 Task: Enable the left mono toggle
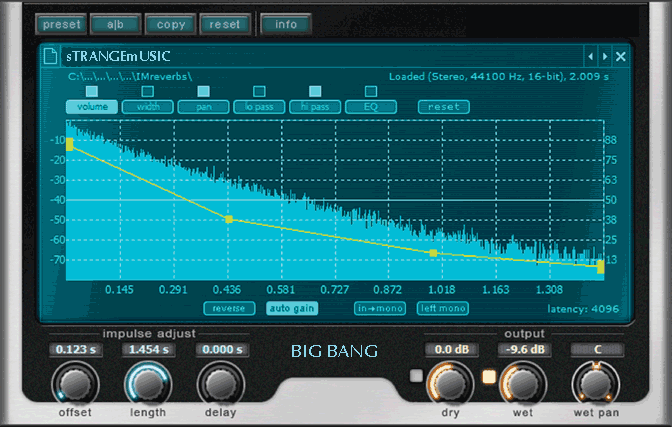click(x=443, y=308)
